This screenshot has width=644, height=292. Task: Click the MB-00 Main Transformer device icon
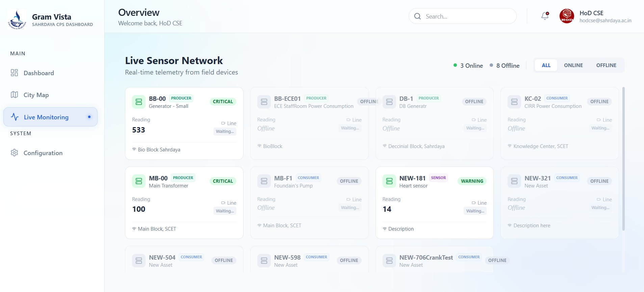[x=139, y=181]
